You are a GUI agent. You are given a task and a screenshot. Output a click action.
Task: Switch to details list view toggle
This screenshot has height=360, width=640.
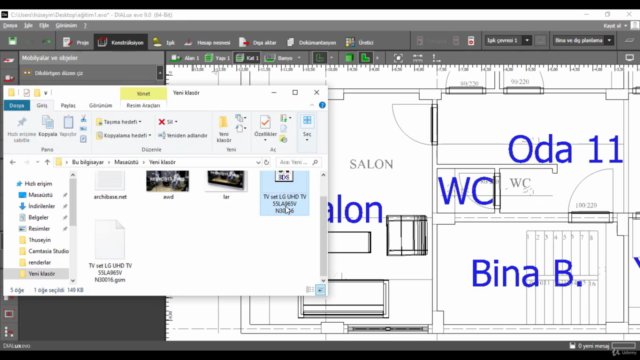coord(310,290)
